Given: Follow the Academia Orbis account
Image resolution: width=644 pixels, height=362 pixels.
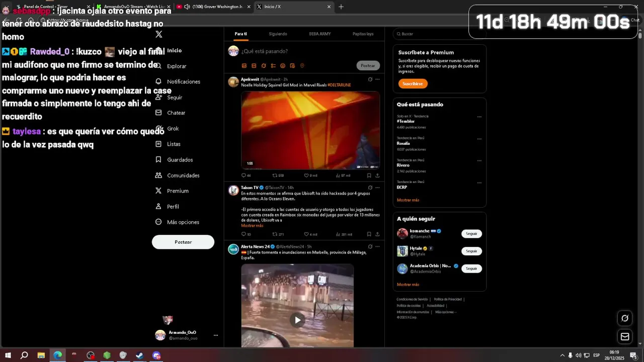Looking at the screenshot, I should pyautogui.click(x=471, y=268).
